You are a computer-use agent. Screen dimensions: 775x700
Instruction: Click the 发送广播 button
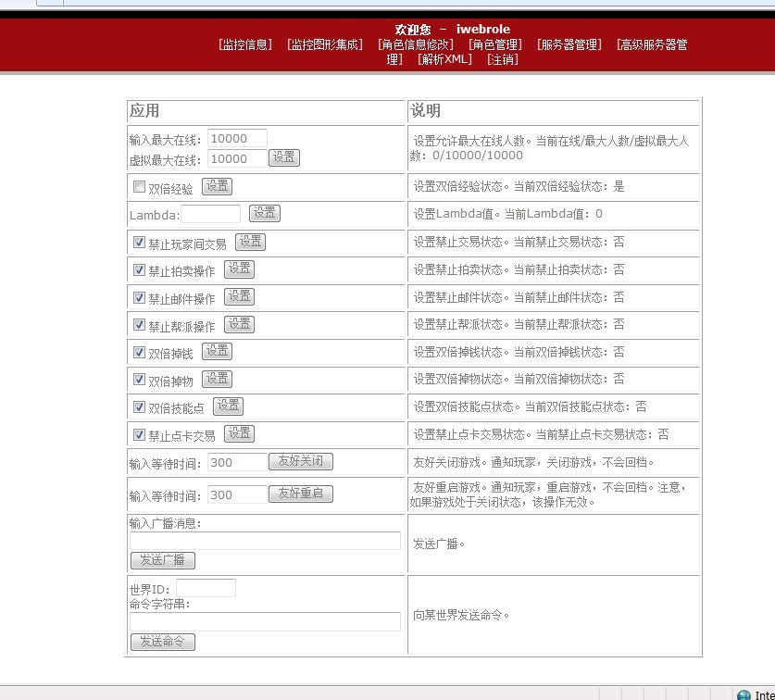click(x=163, y=560)
